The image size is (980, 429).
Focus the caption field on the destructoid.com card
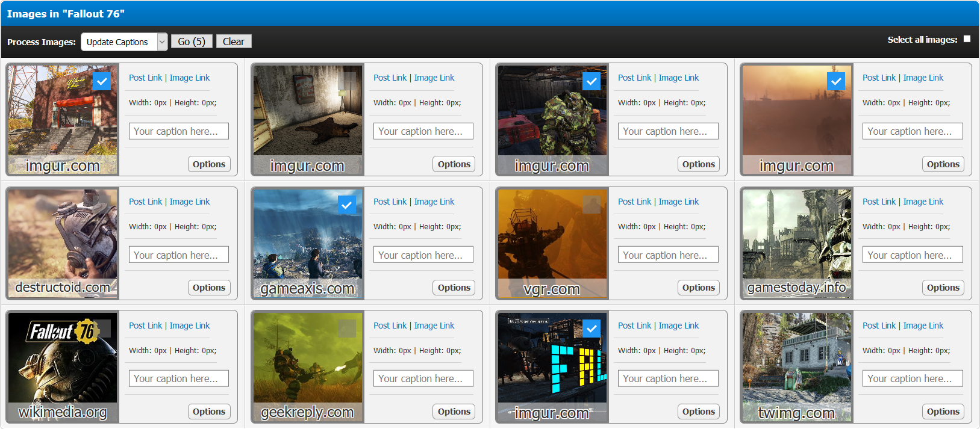[179, 255]
